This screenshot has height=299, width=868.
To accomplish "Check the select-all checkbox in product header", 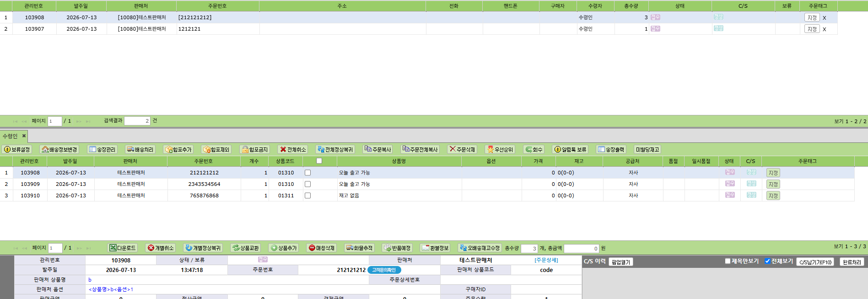I will [319, 161].
